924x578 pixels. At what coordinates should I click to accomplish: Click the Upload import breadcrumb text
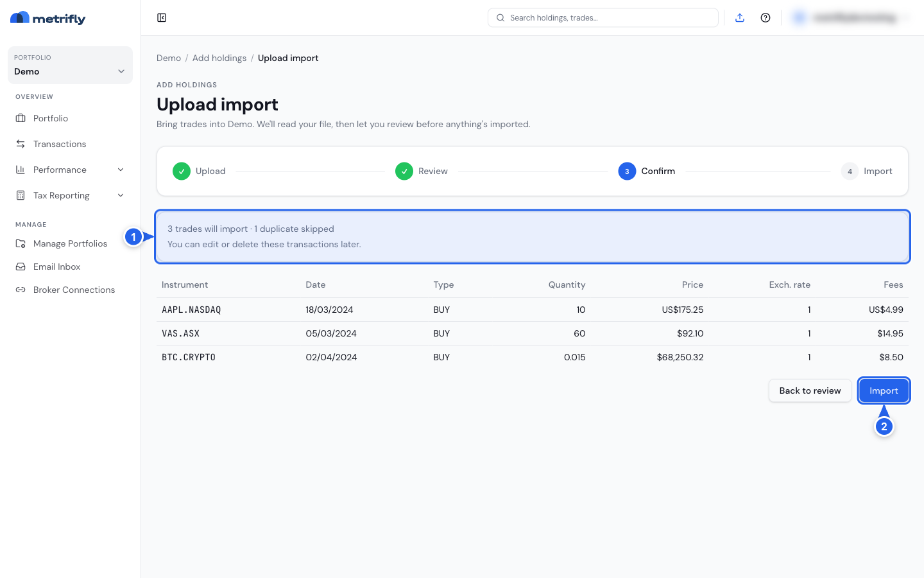tap(288, 58)
